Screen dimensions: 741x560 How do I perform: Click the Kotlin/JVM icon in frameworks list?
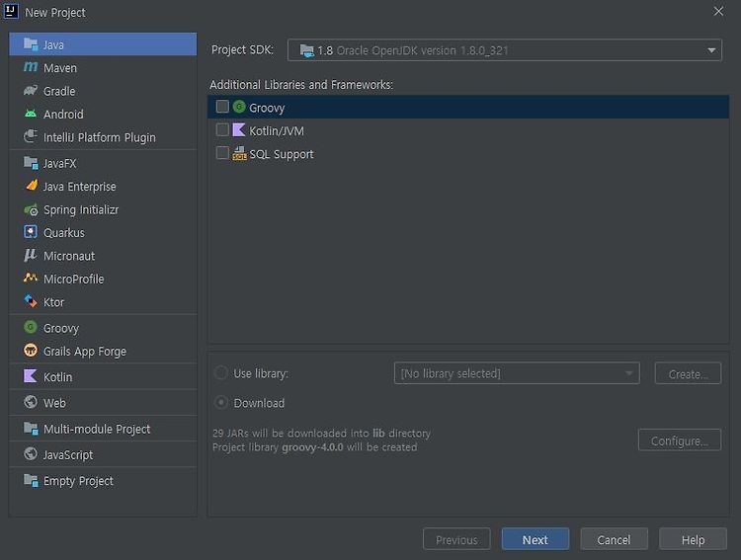tap(239, 130)
